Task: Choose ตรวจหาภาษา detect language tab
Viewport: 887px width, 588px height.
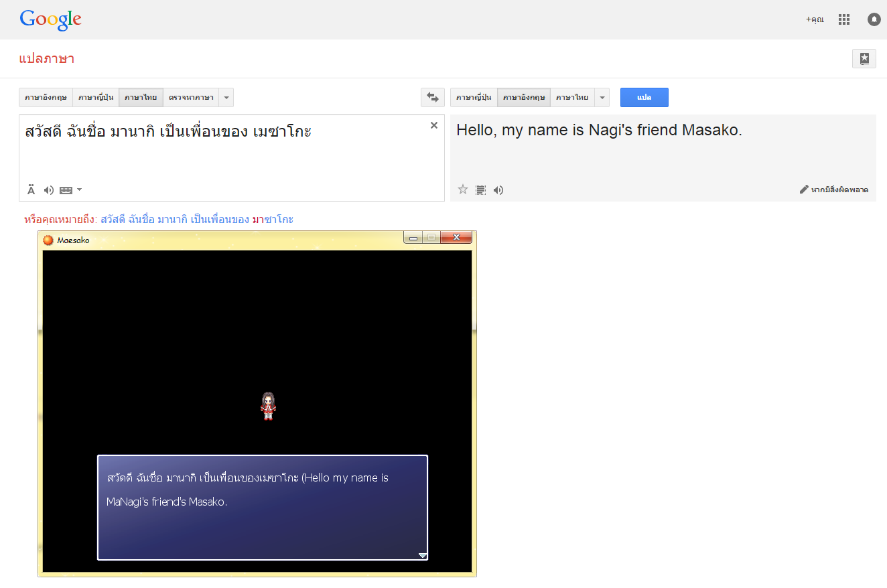Action: pos(191,97)
